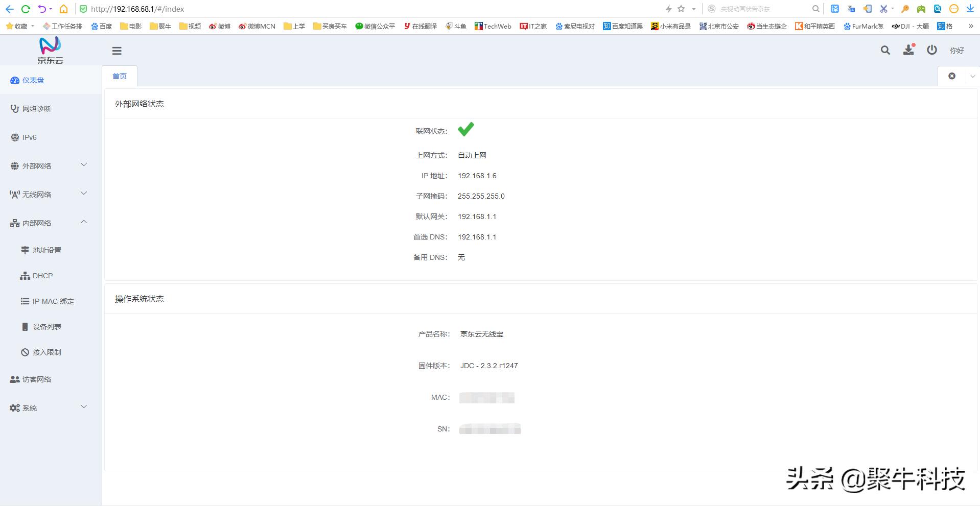Click the firmware version JDC - 2.3.2.r1247
This screenshot has width=980, height=506.
489,366
